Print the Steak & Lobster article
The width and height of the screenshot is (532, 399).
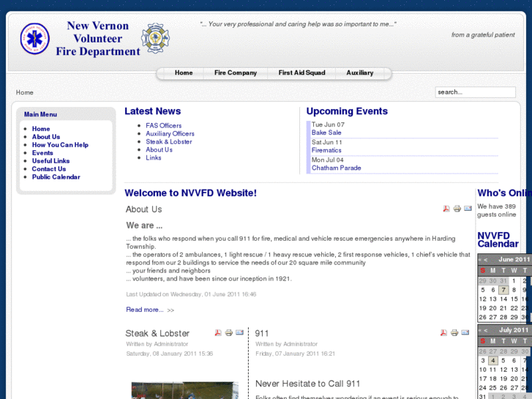(229, 333)
